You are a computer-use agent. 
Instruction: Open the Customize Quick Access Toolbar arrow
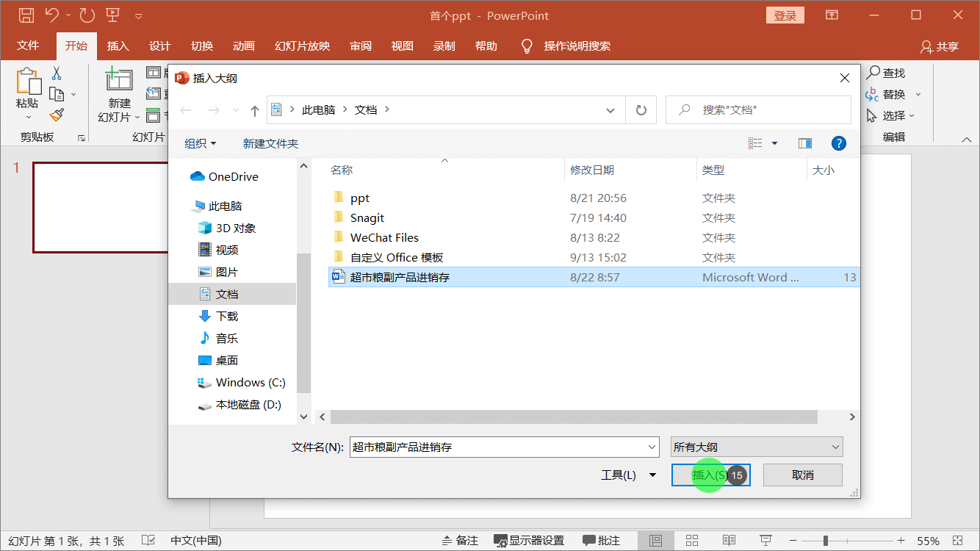coord(139,15)
